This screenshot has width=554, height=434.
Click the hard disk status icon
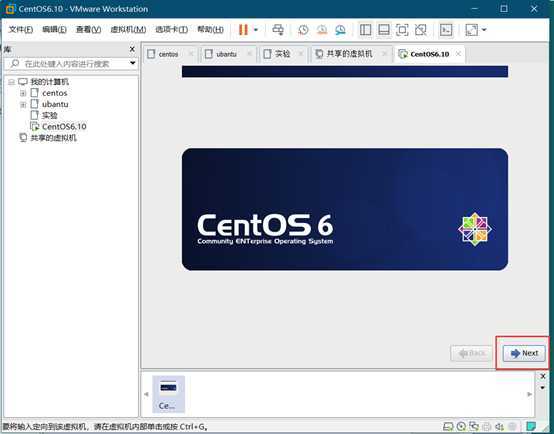448,427
